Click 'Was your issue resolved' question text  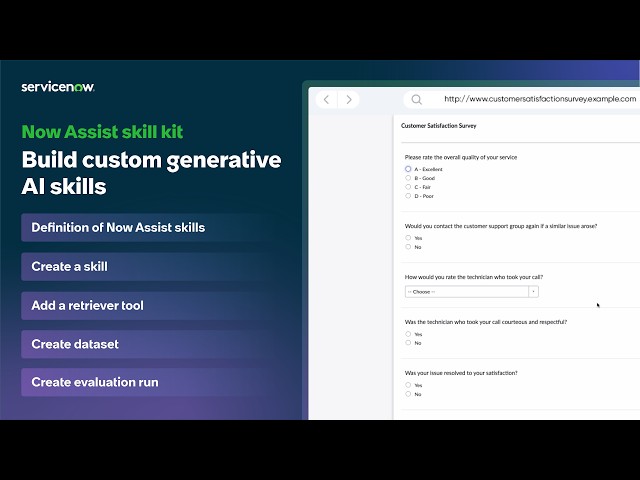coord(461,373)
